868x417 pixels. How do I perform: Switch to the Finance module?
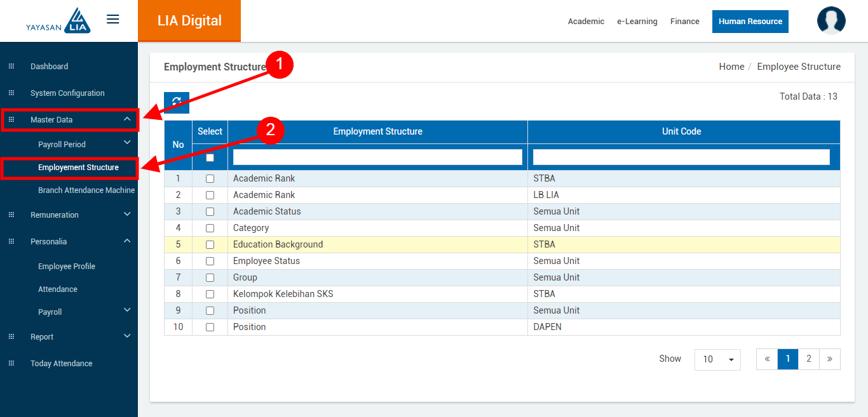tap(684, 22)
